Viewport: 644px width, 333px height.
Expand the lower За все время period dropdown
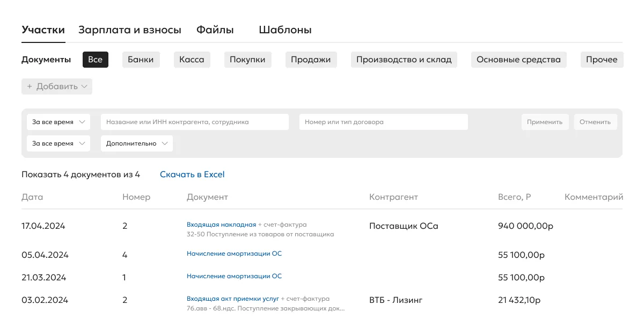(x=58, y=143)
